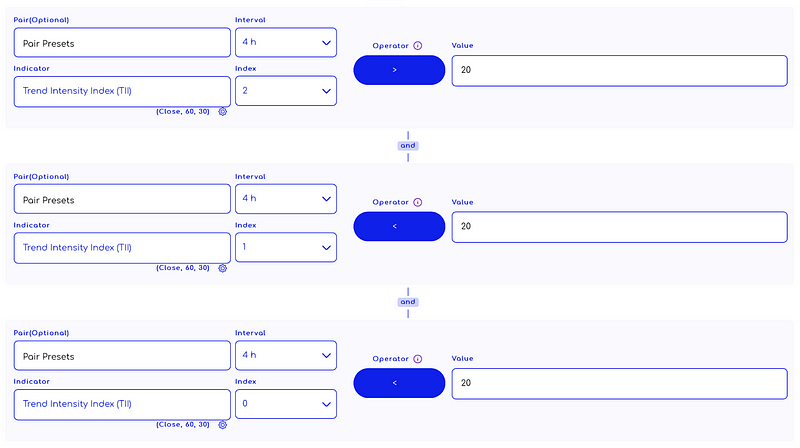This screenshot has width=800, height=448.
Task: Expand the third condition's Interval dropdown
Action: tap(286, 356)
